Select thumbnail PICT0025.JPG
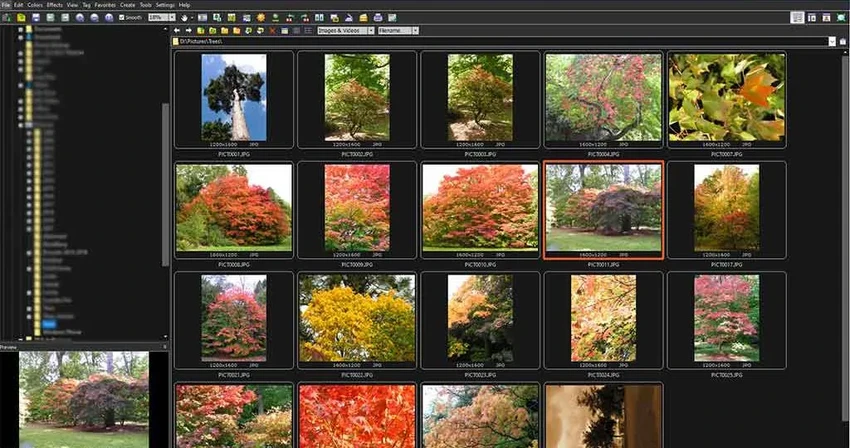 click(726, 318)
